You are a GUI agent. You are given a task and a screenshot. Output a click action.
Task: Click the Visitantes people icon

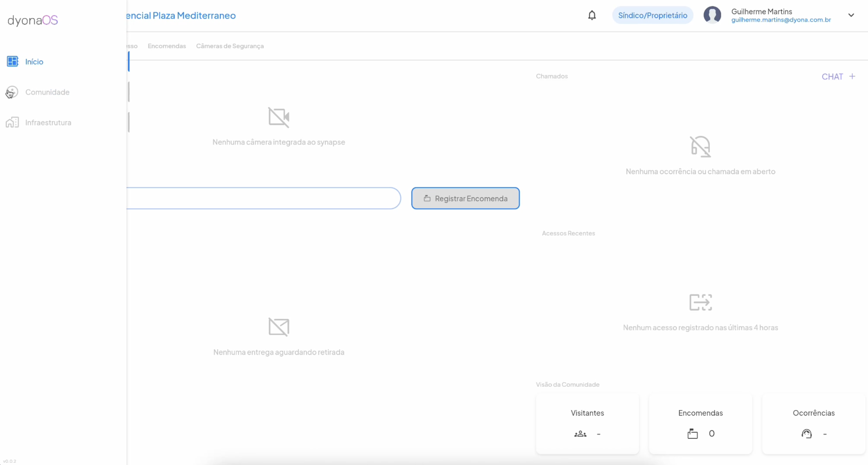(x=580, y=434)
